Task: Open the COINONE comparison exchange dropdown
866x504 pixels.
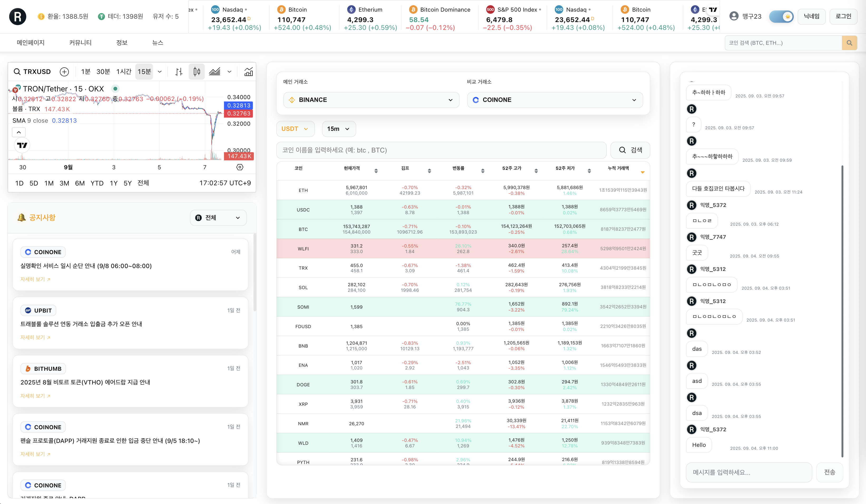Action: 555,100
